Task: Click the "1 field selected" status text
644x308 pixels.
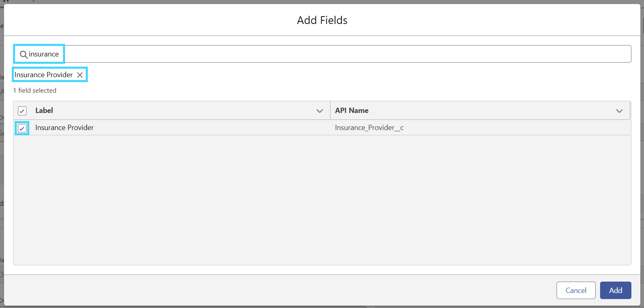Action: click(35, 90)
